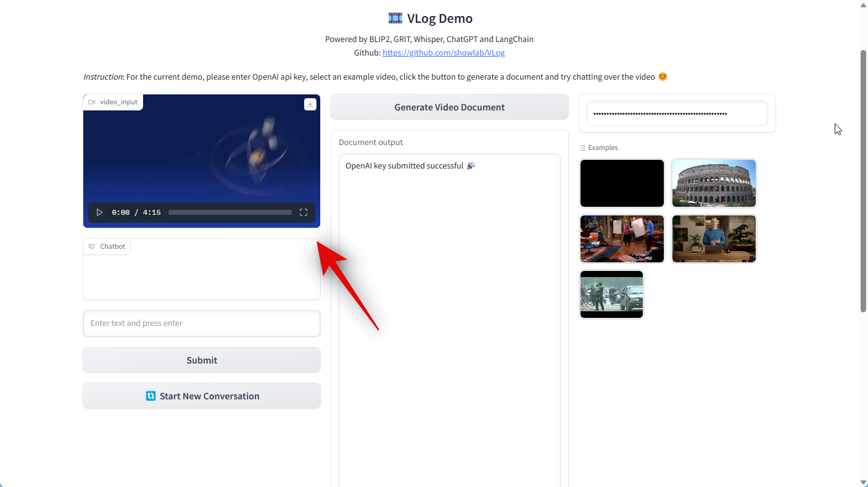Viewport: 868px width, 487px height.
Task: Select the street traffic example video
Action: (x=611, y=294)
